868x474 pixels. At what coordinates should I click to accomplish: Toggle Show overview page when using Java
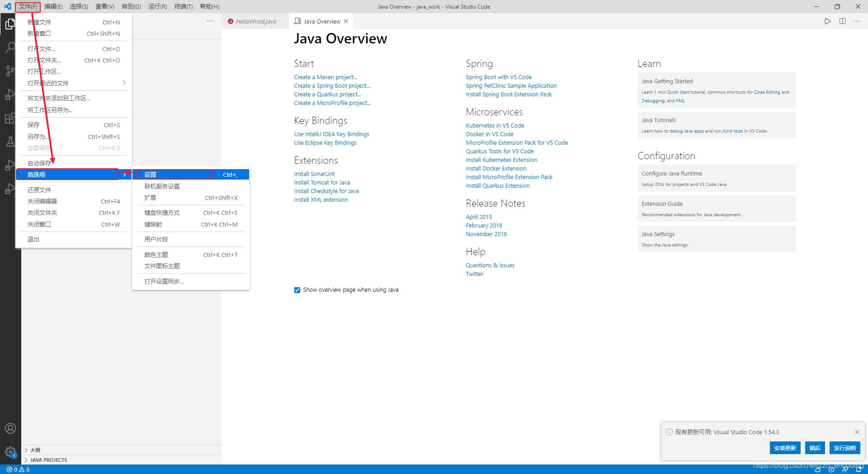point(297,290)
